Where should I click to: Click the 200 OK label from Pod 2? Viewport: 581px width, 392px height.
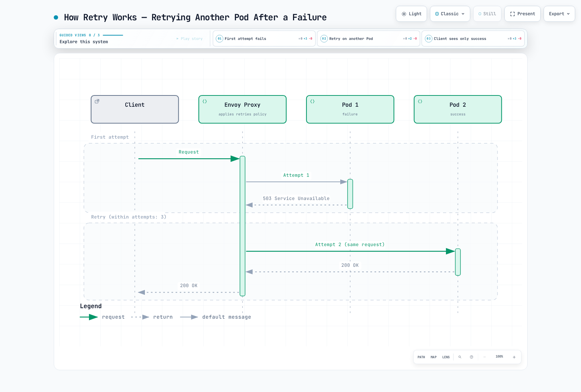point(350,265)
